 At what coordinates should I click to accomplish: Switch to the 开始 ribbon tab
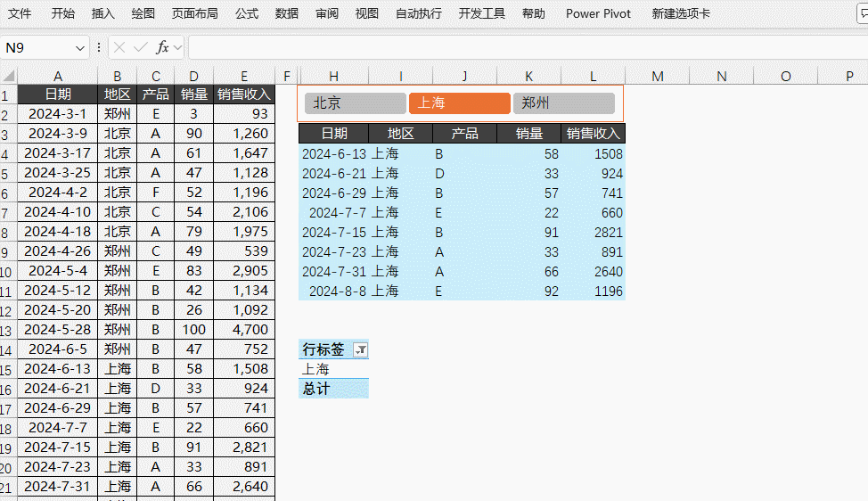(x=63, y=13)
